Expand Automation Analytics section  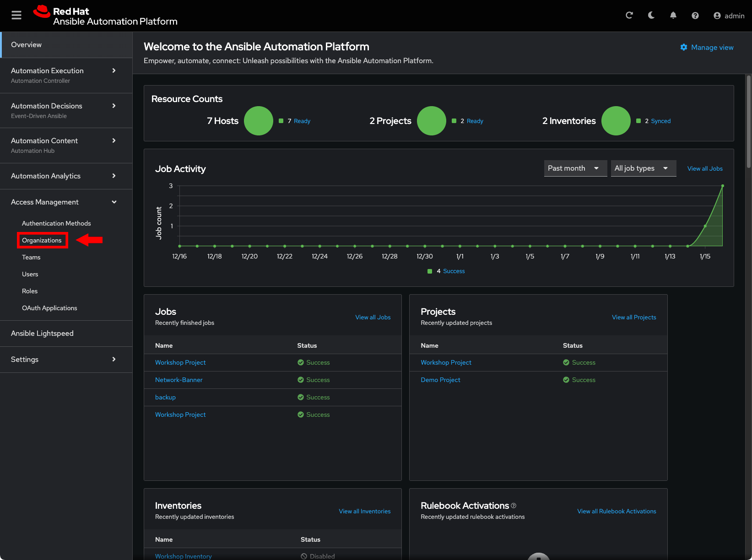(67, 176)
